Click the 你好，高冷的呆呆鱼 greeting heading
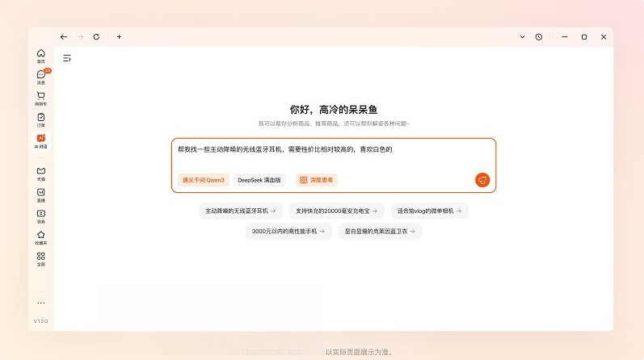 tap(334, 110)
